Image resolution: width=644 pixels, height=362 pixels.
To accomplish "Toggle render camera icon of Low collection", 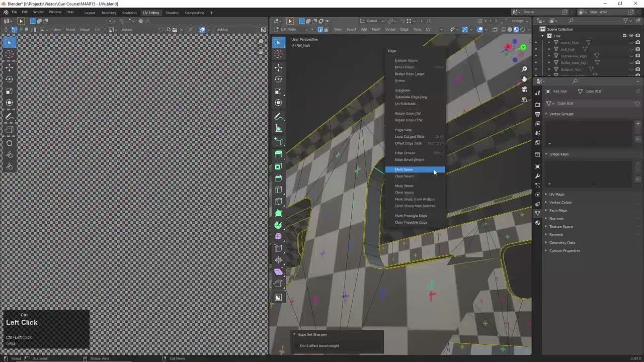I will (x=637, y=36).
